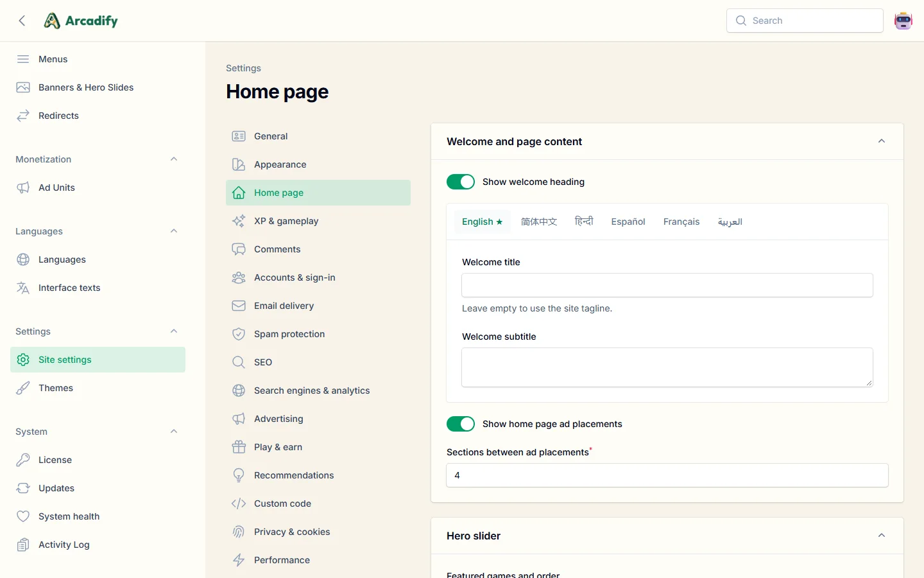Select the Hindi language tab

(x=584, y=222)
